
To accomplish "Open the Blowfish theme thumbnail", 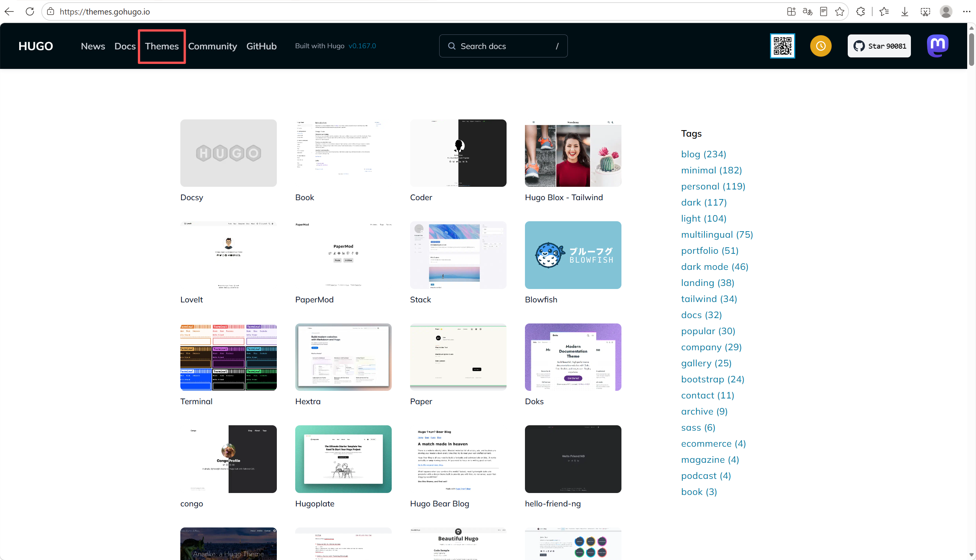I will (573, 255).
